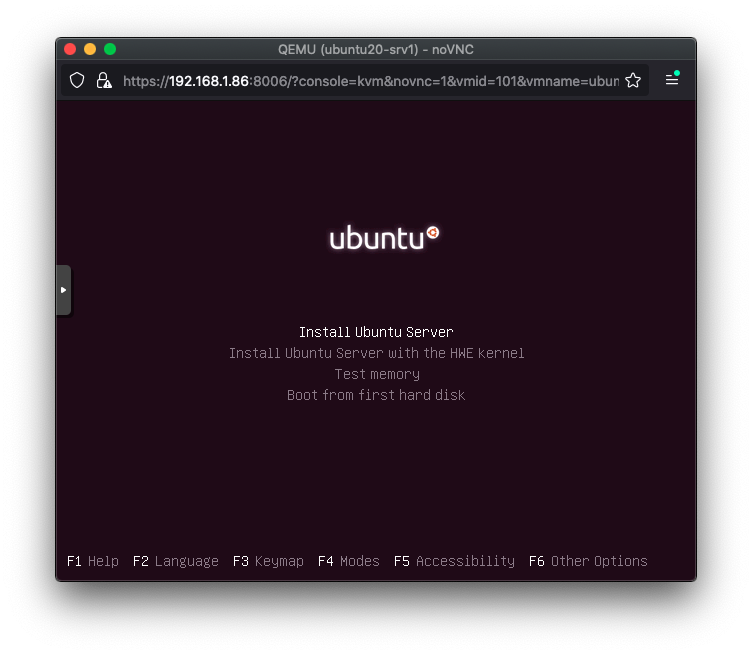Screen dimensions: 752x655
Task: Open the connection security padlock icon
Action: coord(104,81)
